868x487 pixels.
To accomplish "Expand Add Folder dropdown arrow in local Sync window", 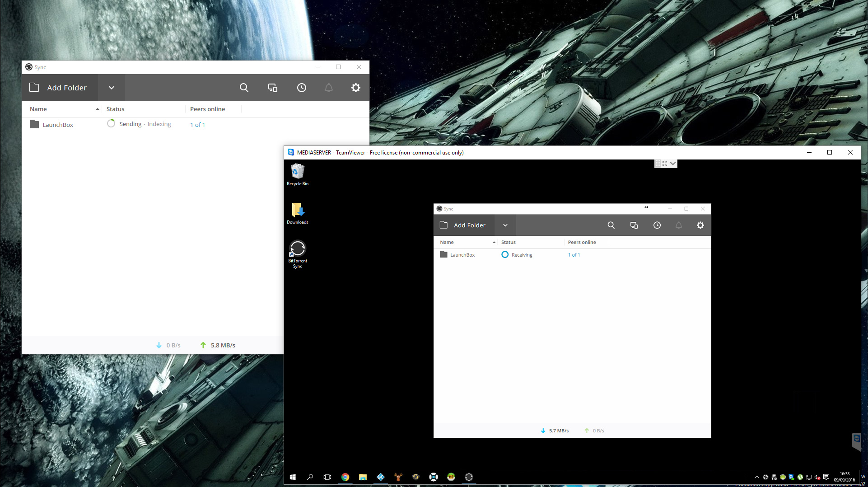I will tap(112, 88).
